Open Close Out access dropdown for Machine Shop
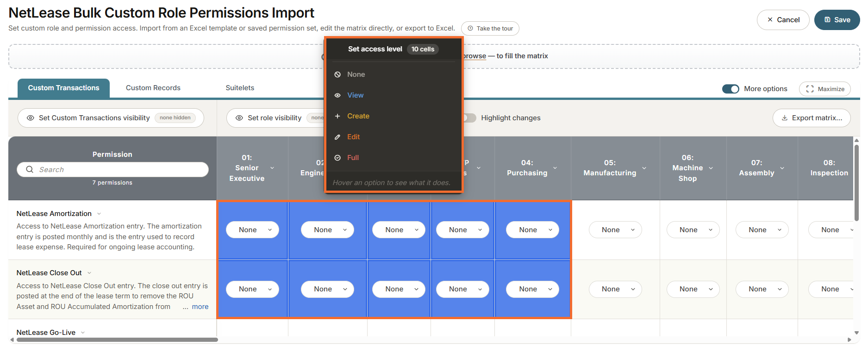 [693, 289]
